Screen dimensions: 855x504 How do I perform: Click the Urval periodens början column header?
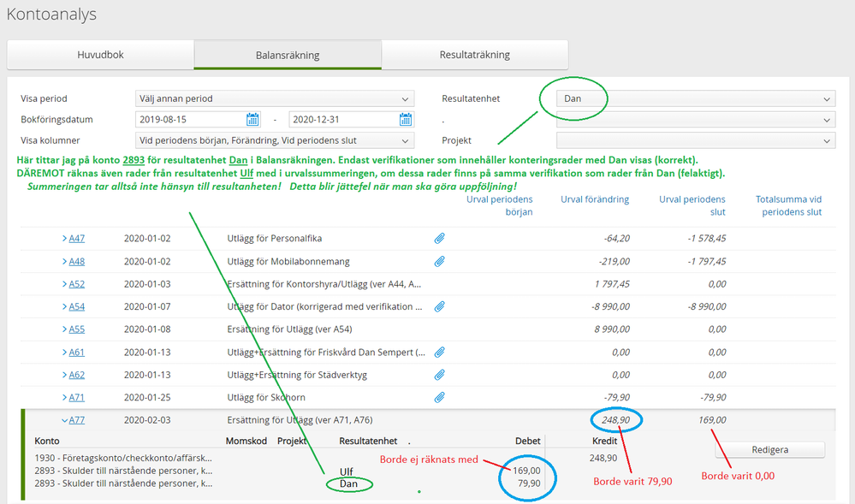coord(500,205)
